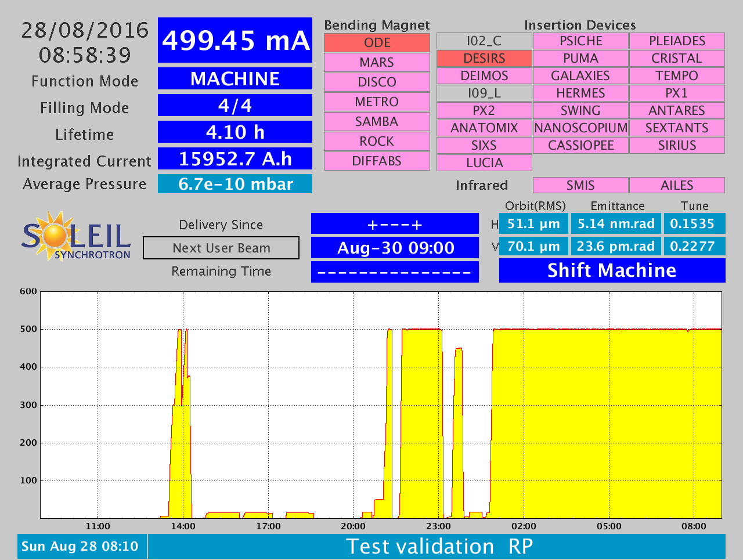Click the 6.7e-10 mbar pressure value
Image resolution: width=743 pixels, height=560 pixels.
pos(235,184)
